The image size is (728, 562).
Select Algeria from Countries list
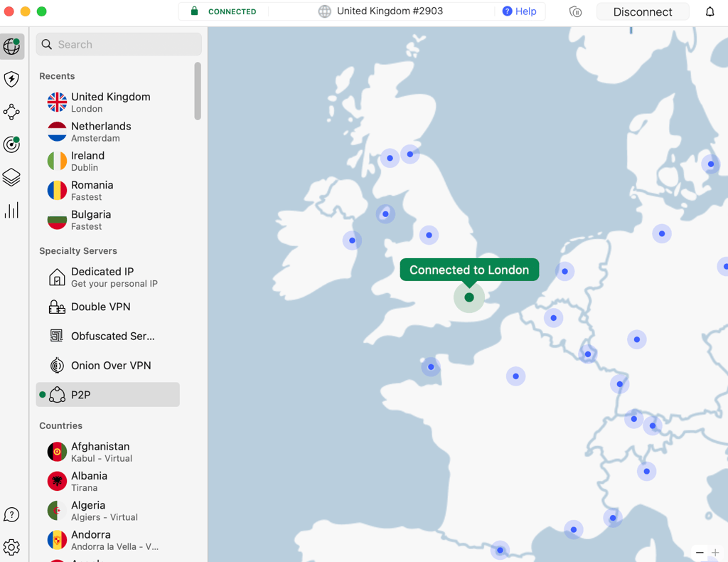point(108,511)
